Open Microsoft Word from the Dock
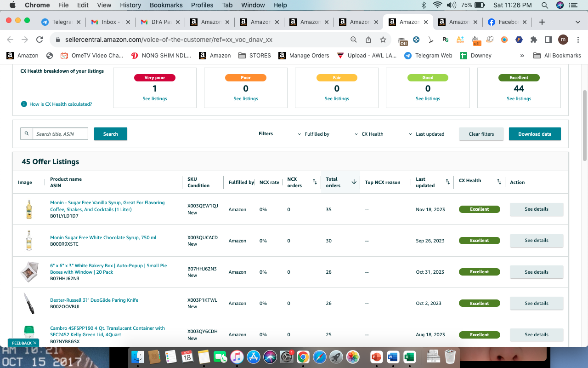 [x=393, y=356]
